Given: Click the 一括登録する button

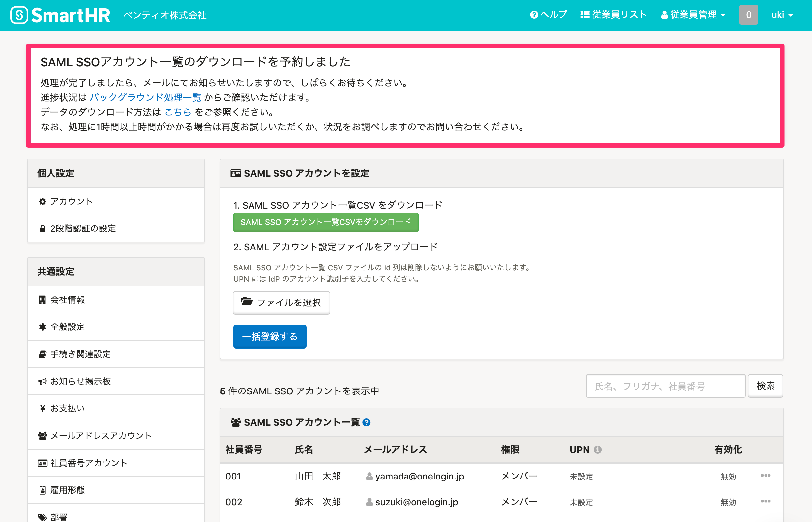Looking at the screenshot, I should (270, 337).
